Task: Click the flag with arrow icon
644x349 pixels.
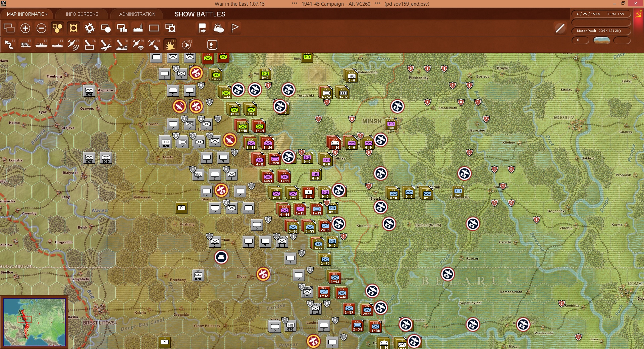Action: 202,28
